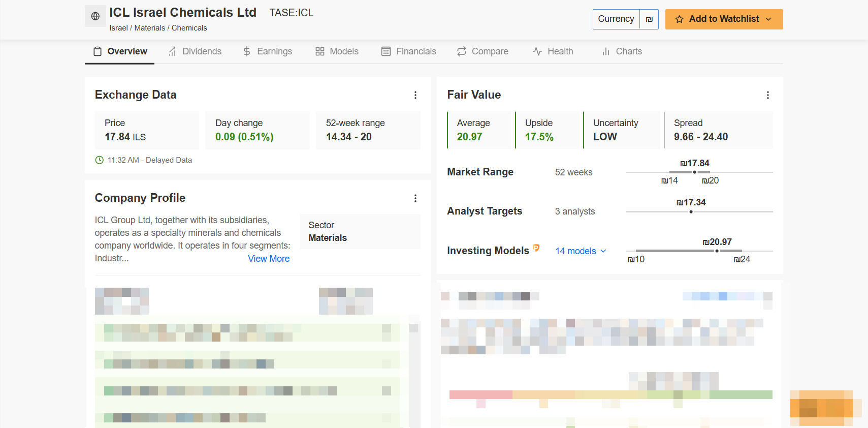Click the '11:32 AM - Delayed Data' text
This screenshot has width=868, height=428.
(x=150, y=160)
